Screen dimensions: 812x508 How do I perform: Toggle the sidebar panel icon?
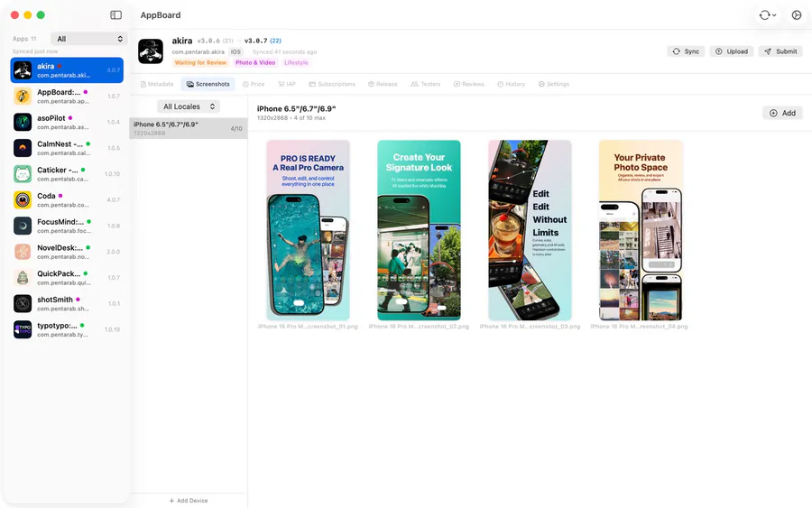click(116, 15)
